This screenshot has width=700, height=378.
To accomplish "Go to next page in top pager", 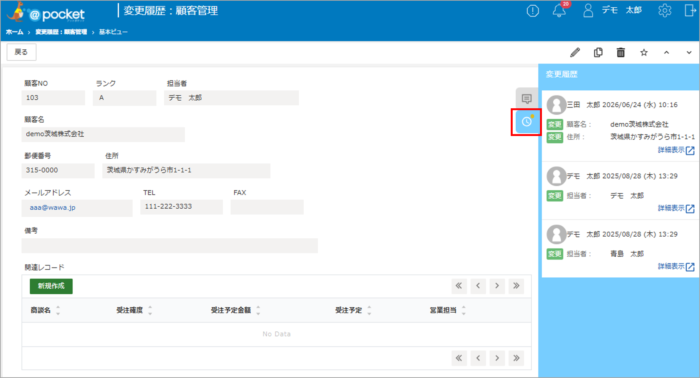I will pyautogui.click(x=497, y=286).
